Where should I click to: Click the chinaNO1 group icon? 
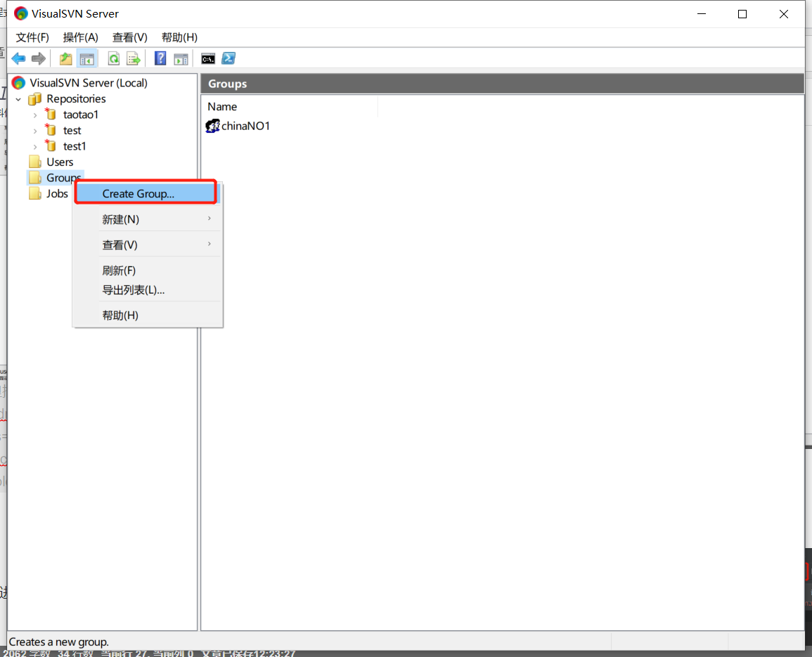point(213,126)
